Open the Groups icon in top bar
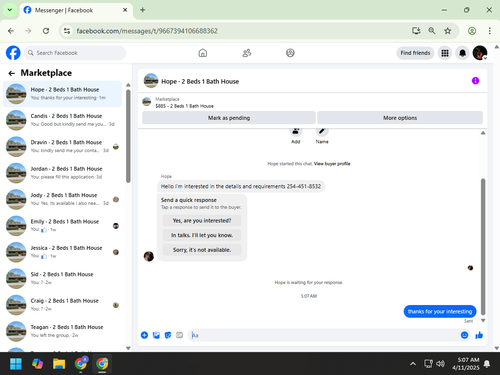 (290, 53)
